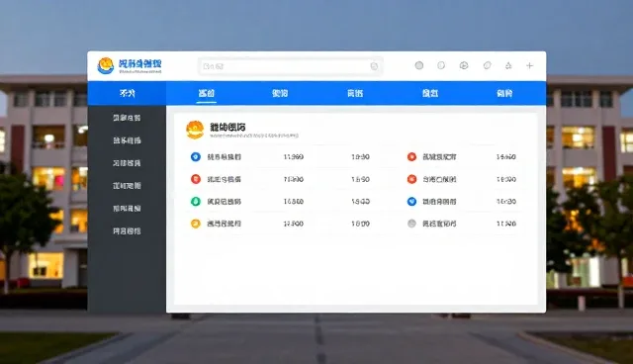Click the orange-and-blue app logo in the header
The image size is (633, 364).
106,66
